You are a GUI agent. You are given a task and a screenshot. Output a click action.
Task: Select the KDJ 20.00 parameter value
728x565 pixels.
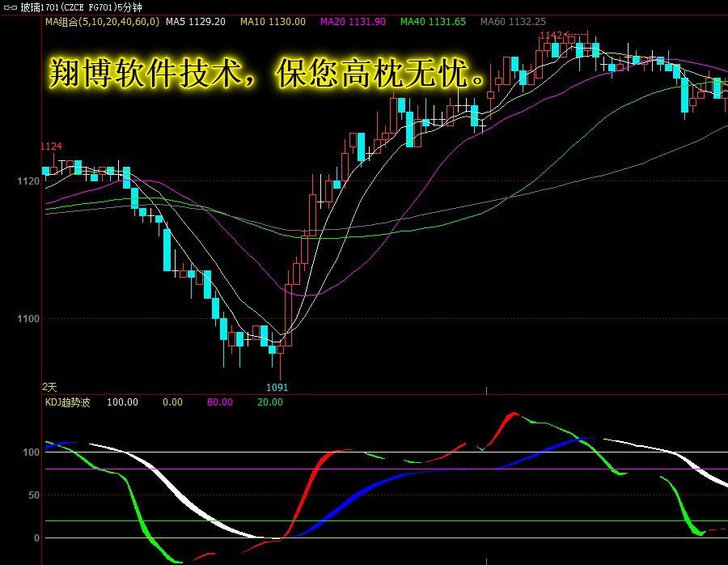tap(269, 402)
